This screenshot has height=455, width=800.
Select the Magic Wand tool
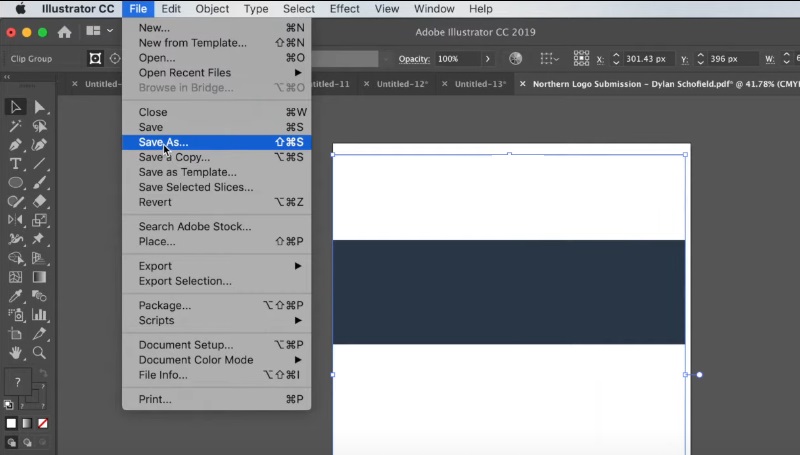(15, 125)
